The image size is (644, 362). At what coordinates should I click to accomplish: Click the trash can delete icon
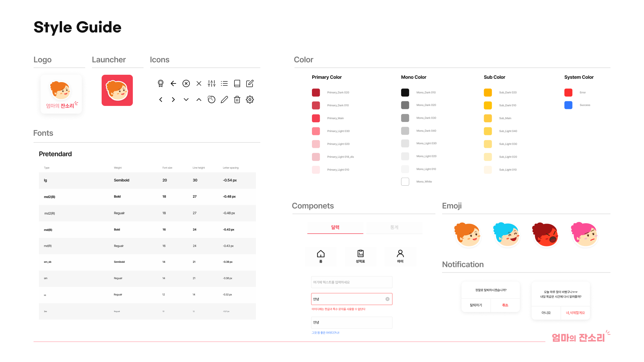(x=237, y=100)
